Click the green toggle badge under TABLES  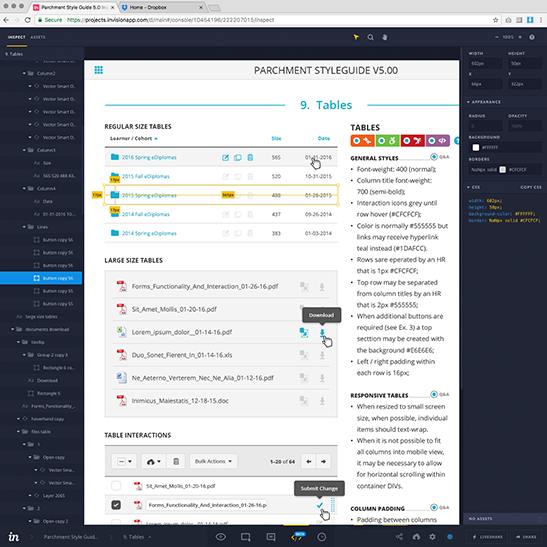388,141
